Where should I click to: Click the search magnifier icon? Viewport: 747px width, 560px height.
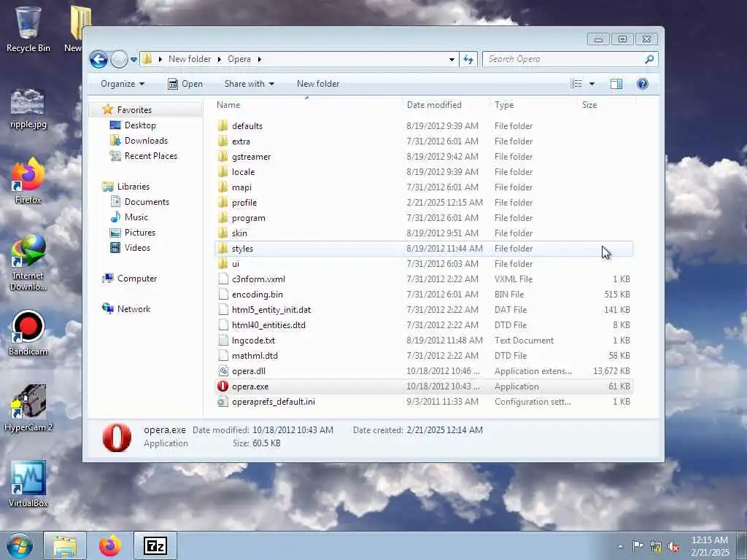point(649,59)
